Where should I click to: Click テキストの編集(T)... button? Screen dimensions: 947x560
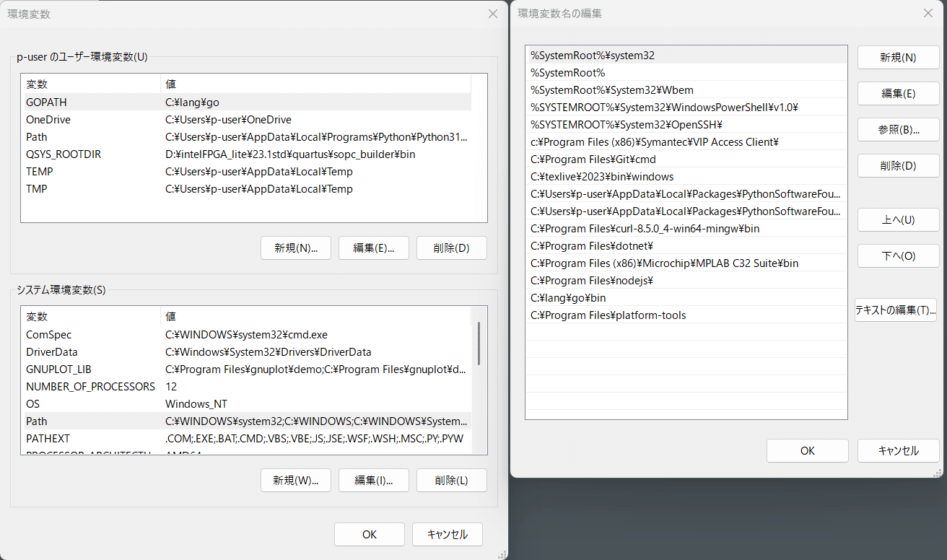(x=896, y=310)
